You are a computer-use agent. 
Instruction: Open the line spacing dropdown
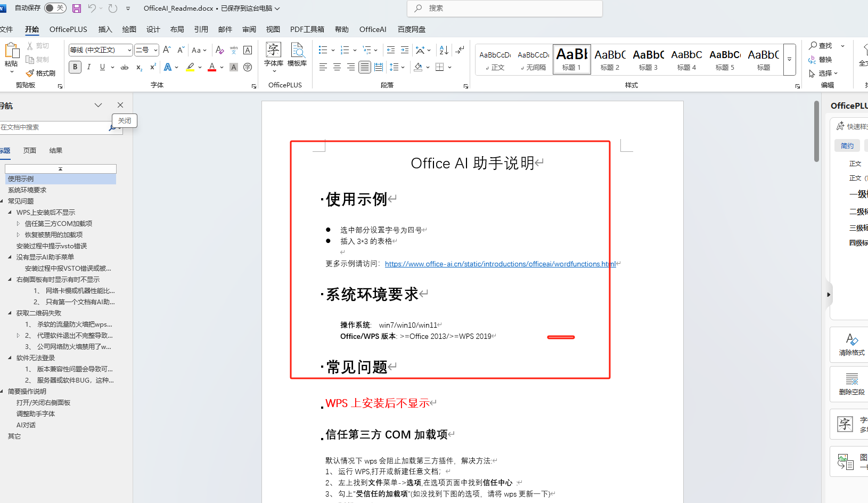pyautogui.click(x=397, y=67)
